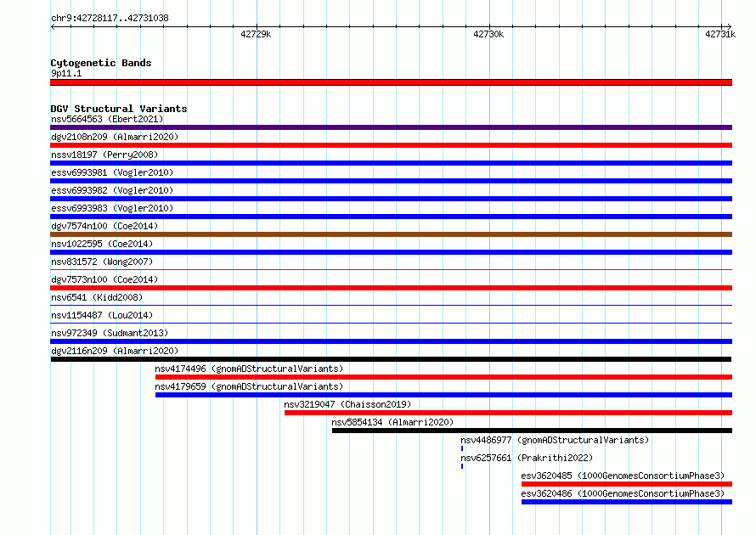756x535 pixels.
Task: Click the small blue nsv6257661 marker
Action: (x=462, y=466)
